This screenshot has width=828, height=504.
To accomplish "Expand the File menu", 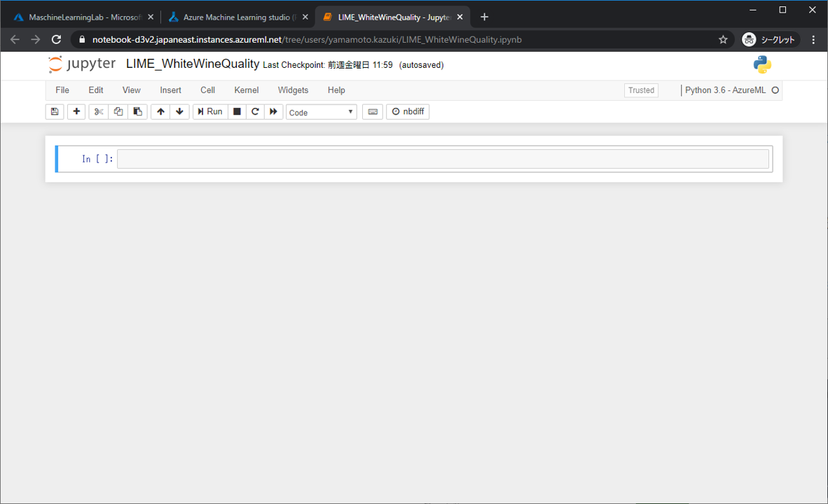I will click(x=62, y=90).
